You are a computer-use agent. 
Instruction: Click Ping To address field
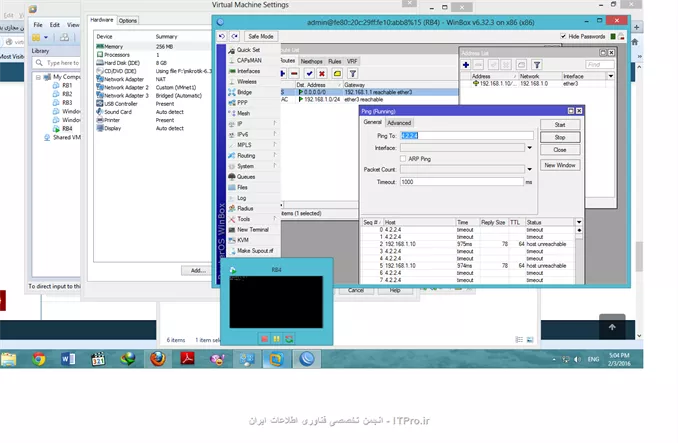pos(467,136)
